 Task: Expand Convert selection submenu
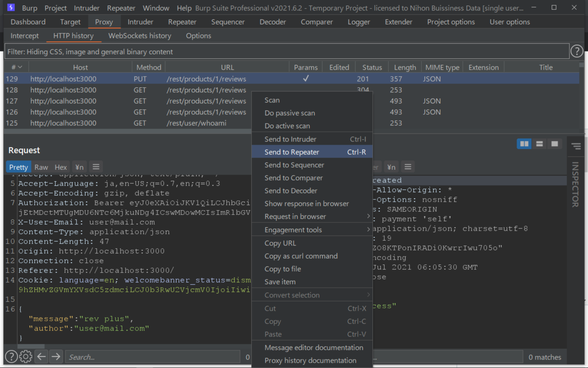pos(312,295)
